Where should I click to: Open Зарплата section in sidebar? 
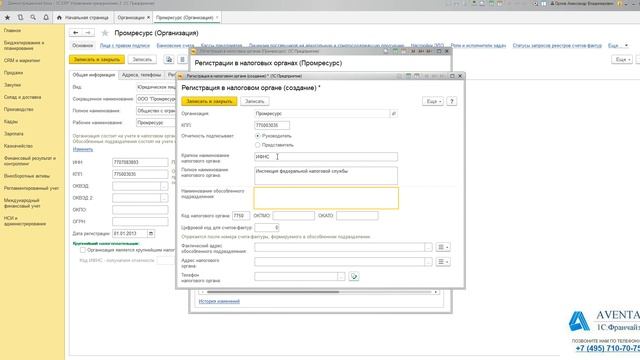(x=13, y=134)
